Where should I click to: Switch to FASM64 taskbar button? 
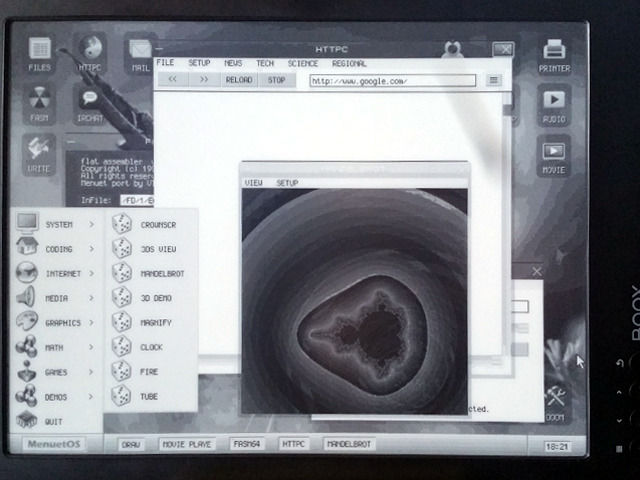pyautogui.click(x=247, y=444)
